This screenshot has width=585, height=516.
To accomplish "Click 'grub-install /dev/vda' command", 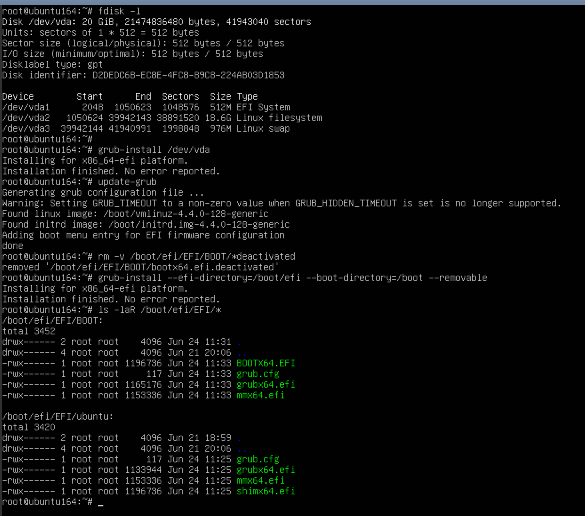I will pos(154,150).
